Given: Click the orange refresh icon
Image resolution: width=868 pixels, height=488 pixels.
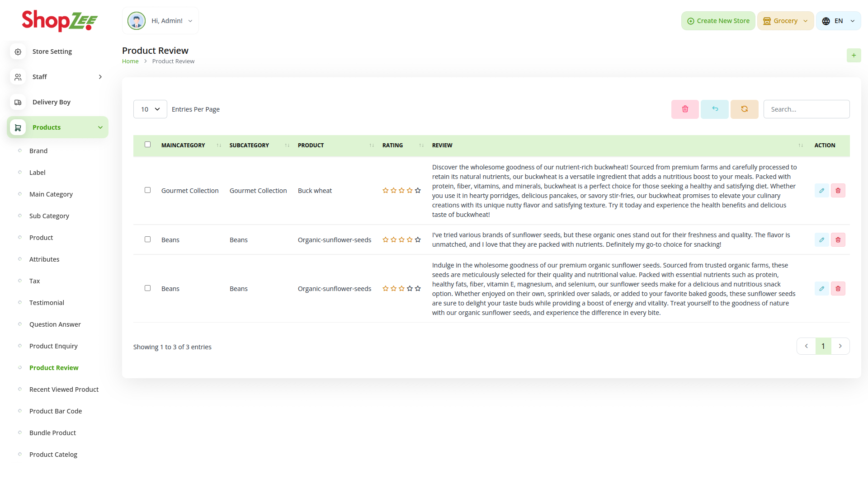Looking at the screenshot, I should (x=744, y=109).
